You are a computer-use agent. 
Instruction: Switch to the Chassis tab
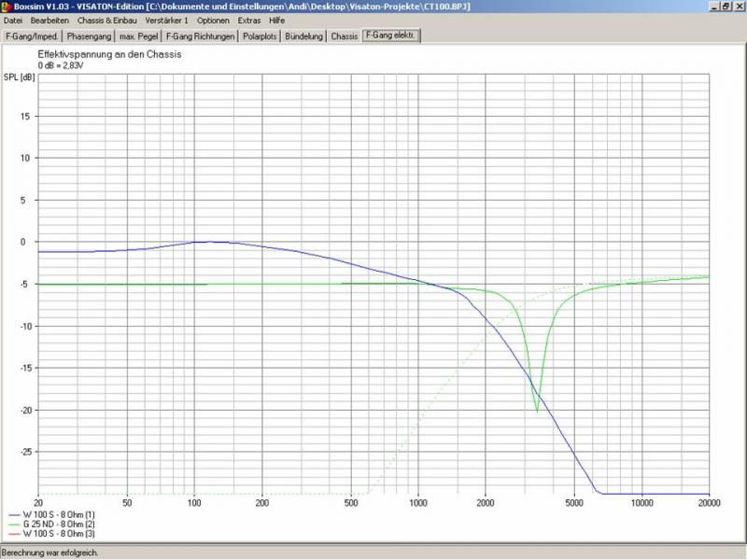[x=345, y=36]
